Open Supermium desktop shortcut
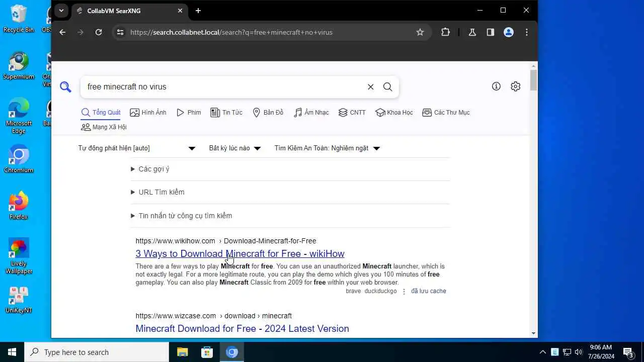Viewport: 644px width, 362px height. coord(19,66)
